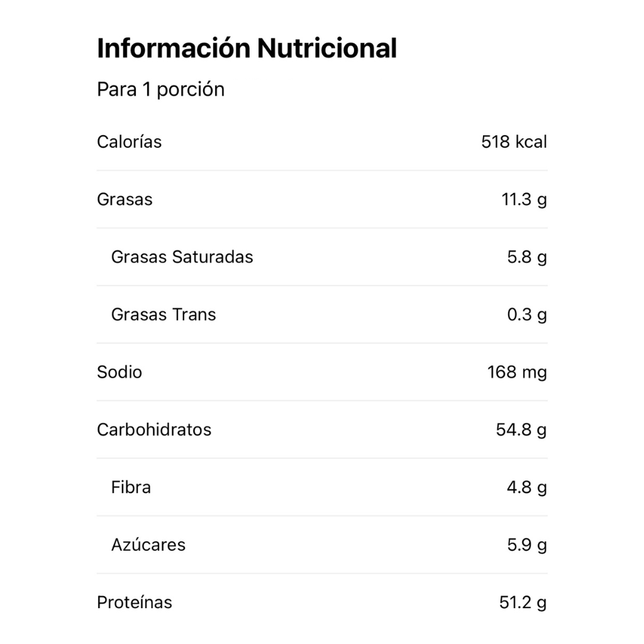The height and width of the screenshot is (644, 644).
Task: Click the Fibra row label
Action: 131,487
